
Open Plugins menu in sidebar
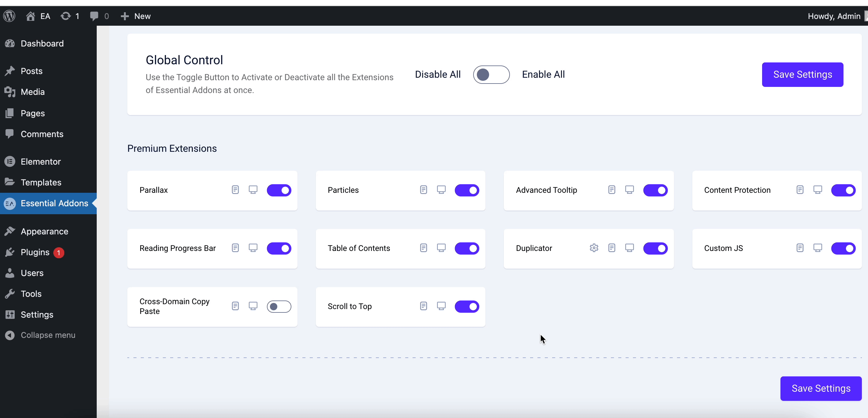pos(35,252)
